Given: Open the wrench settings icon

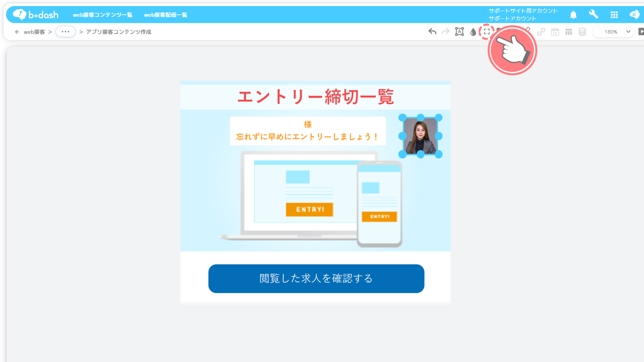Looking at the screenshot, I should pyautogui.click(x=594, y=14).
